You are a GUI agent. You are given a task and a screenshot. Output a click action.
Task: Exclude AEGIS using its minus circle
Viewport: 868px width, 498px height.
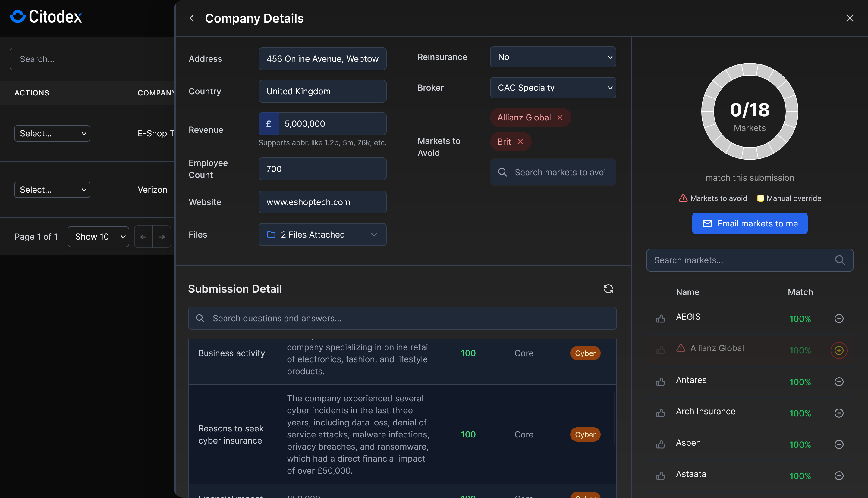coord(838,319)
